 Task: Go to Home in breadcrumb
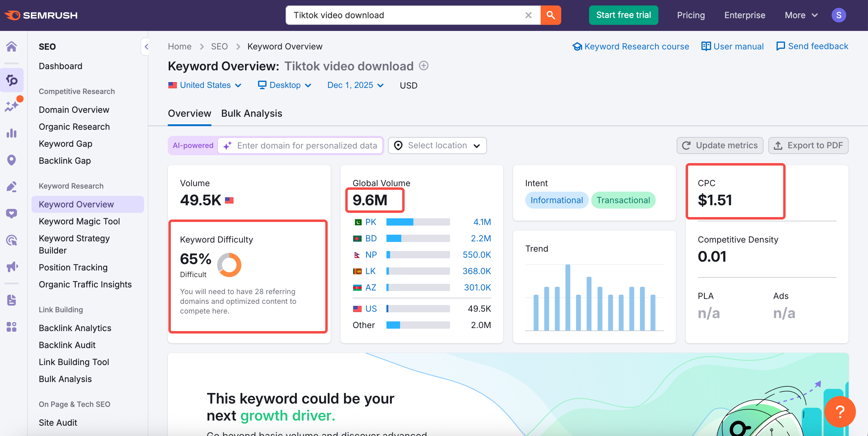[180, 47]
